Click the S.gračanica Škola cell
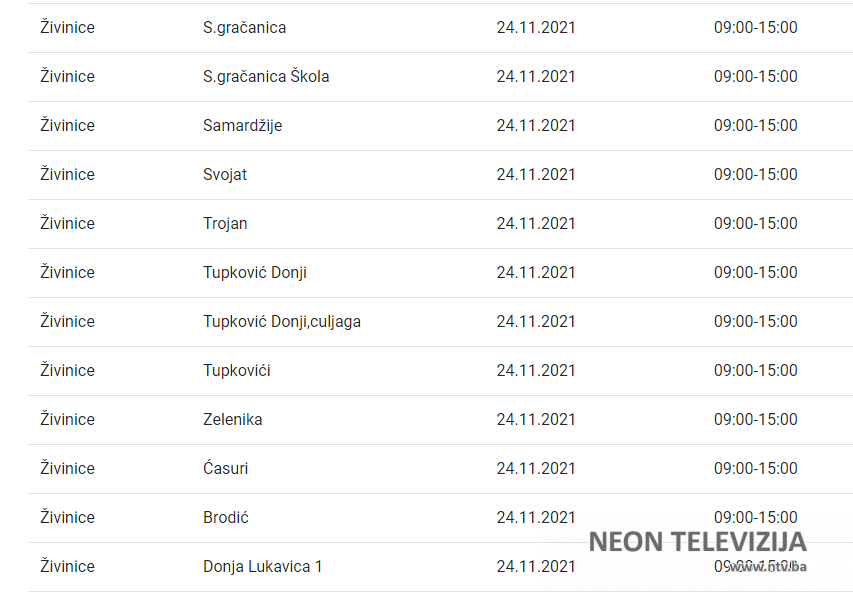853x592 pixels. [x=266, y=77]
